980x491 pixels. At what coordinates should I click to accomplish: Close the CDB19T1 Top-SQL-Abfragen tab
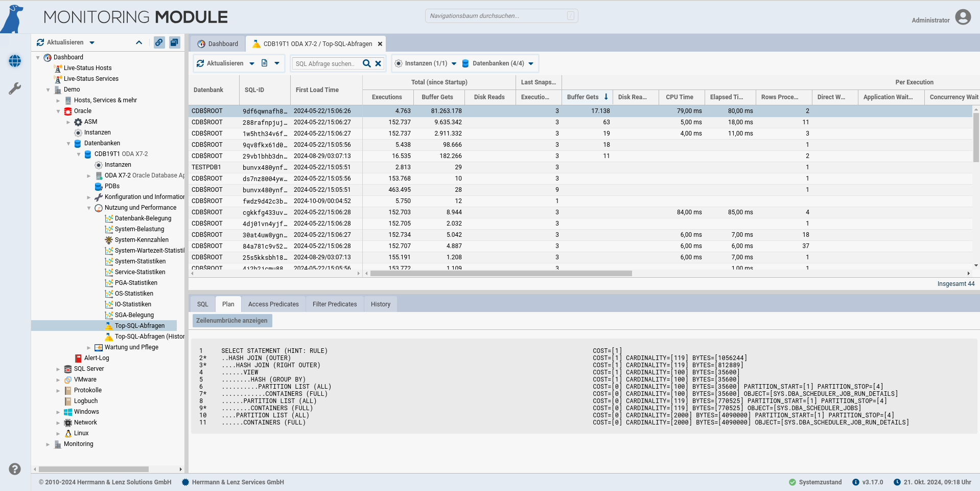[x=380, y=44]
